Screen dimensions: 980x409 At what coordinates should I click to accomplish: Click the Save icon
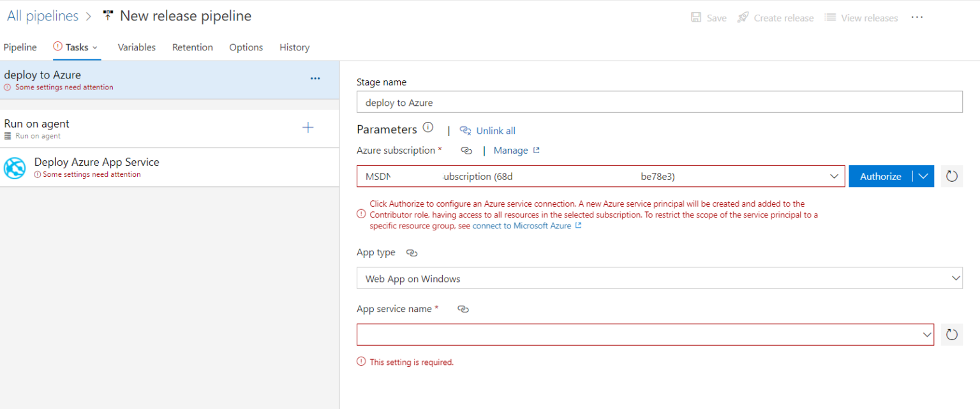(696, 17)
